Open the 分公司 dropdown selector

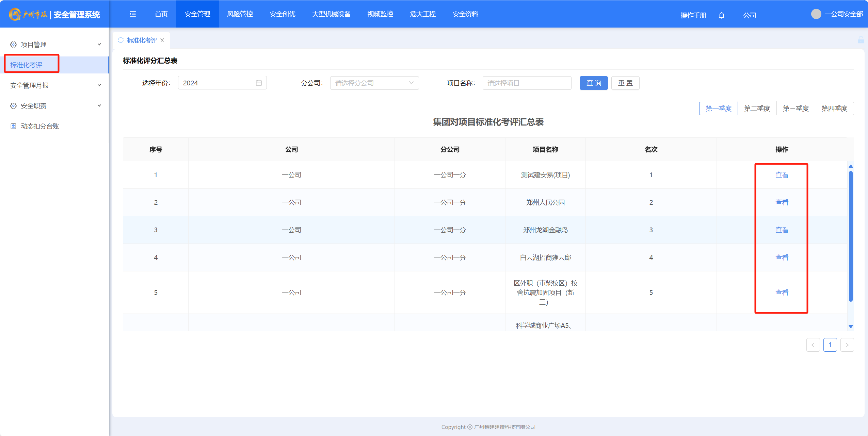[374, 83]
